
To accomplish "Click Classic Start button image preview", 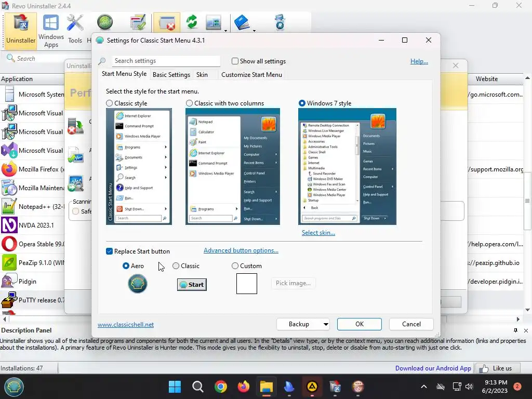I will pos(192,285).
